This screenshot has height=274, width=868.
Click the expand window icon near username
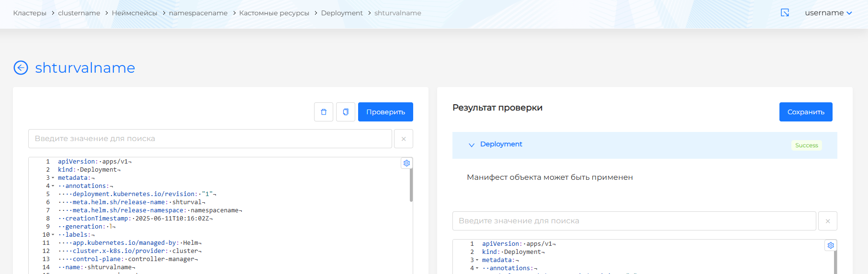785,13
